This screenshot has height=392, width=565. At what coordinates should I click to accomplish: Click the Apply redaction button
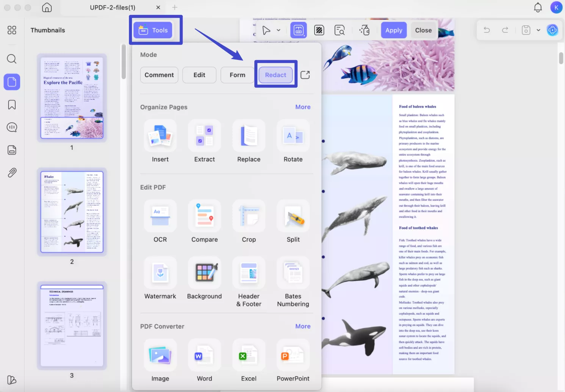394,30
